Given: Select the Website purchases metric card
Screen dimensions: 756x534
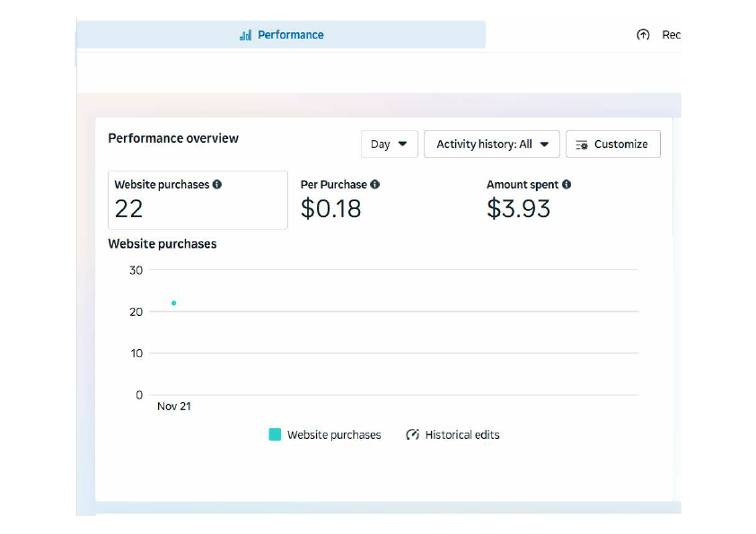Looking at the screenshot, I should click(198, 199).
